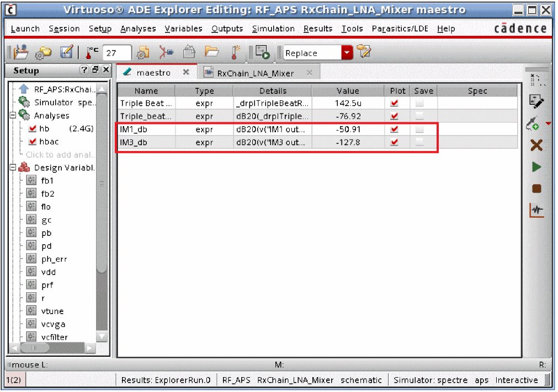558x392 pixels.
Task: Click the notepad pencil icon beside Replace
Action: click(364, 51)
